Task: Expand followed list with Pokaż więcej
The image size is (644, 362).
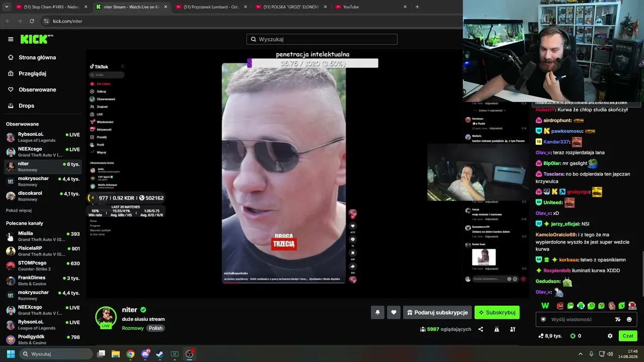Action: 19,210
